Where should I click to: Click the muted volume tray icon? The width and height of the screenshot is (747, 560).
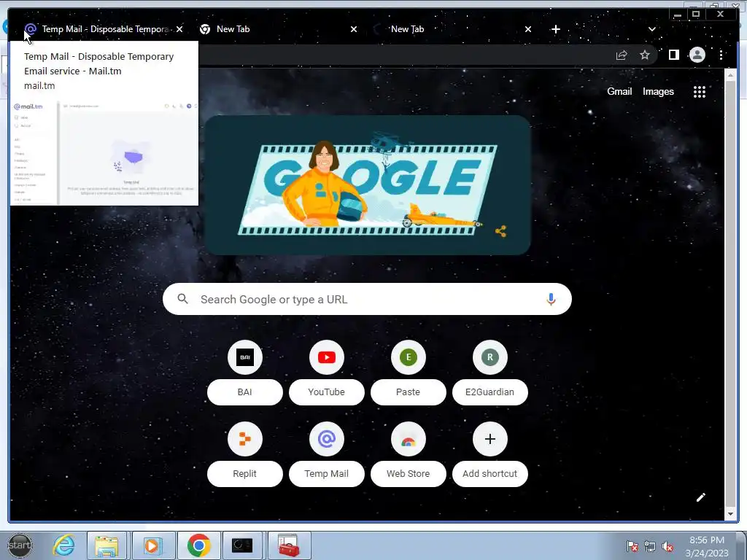(668, 546)
